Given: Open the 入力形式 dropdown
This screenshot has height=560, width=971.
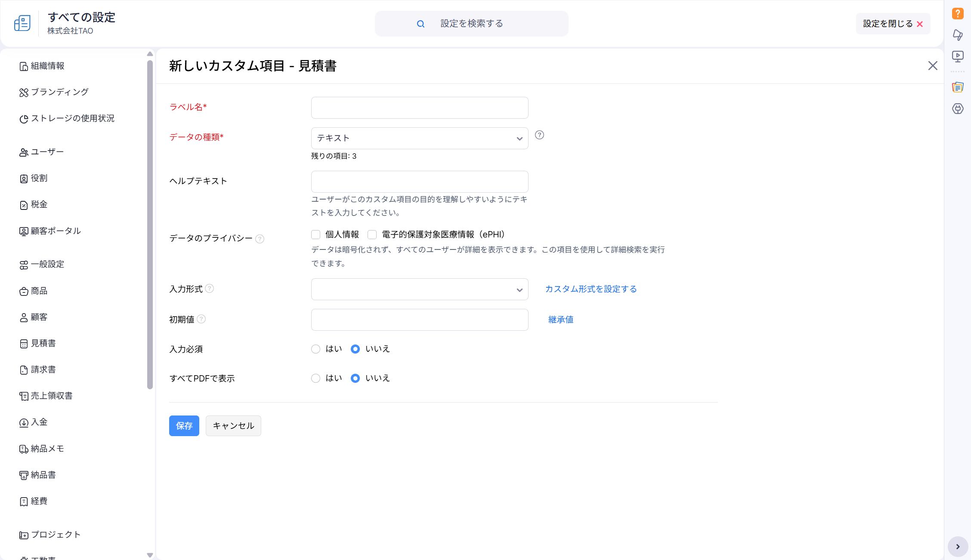Looking at the screenshot, I should 419,289.
